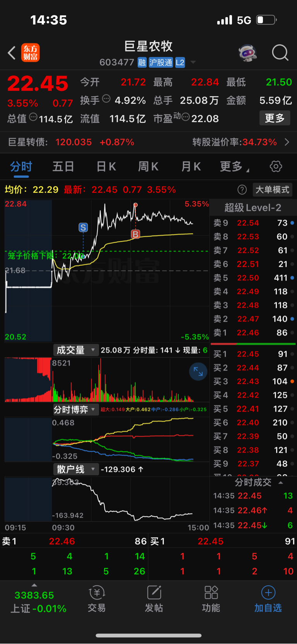Tap the stock name 巨星农牧
The image size is (297, 644).
pos(148,46)
